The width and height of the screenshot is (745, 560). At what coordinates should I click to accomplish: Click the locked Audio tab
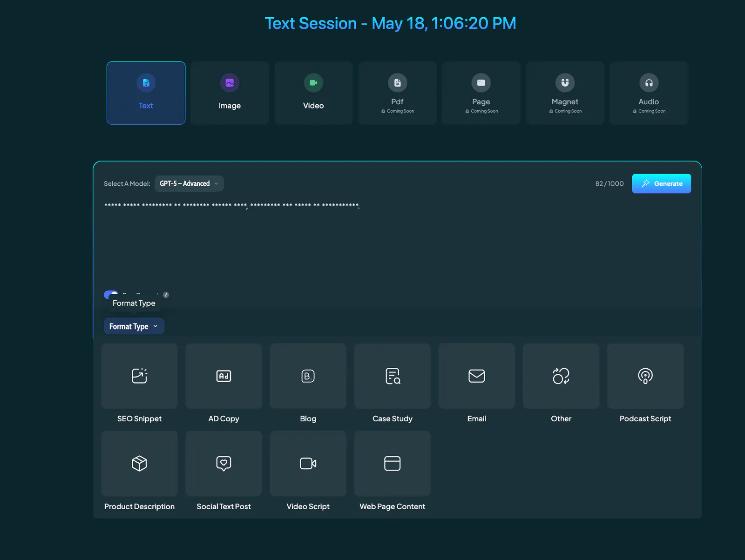point(649,93)
